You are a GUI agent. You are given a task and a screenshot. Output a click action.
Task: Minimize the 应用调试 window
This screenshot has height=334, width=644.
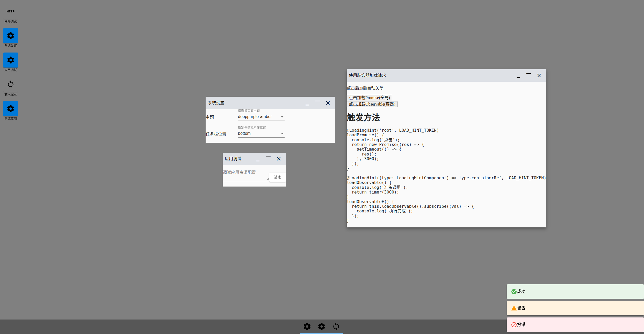point(258,159)
